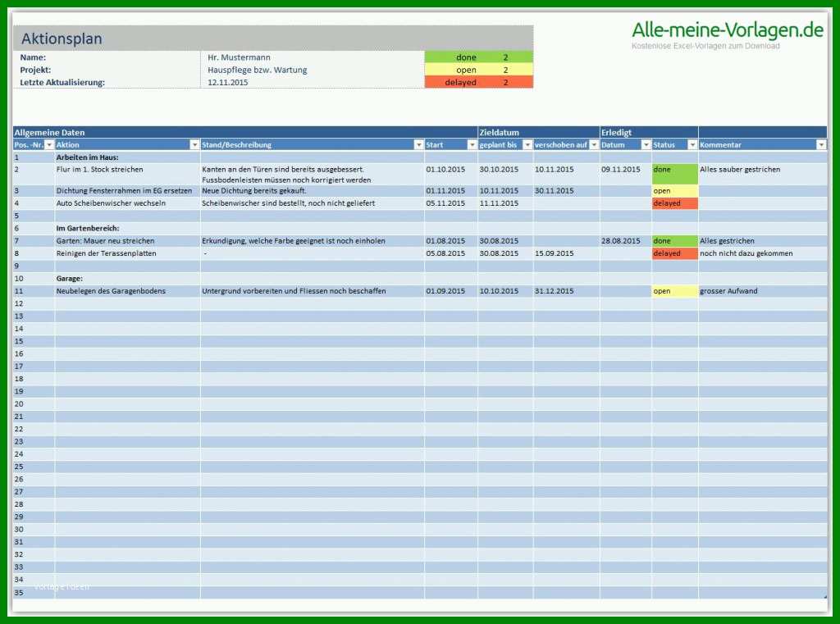
Task: Select the 'Arbeiten im Haus:' heading cell
Action: 127,157
